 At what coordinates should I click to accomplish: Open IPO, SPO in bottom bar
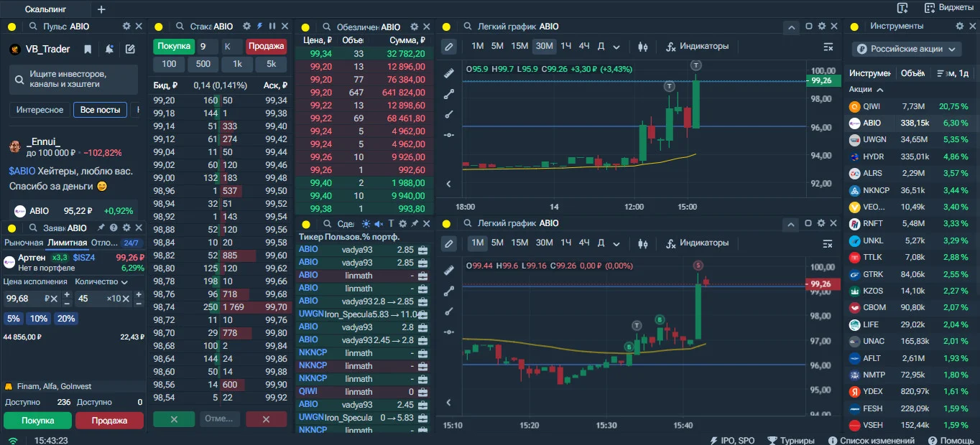[x=732, y=441]
